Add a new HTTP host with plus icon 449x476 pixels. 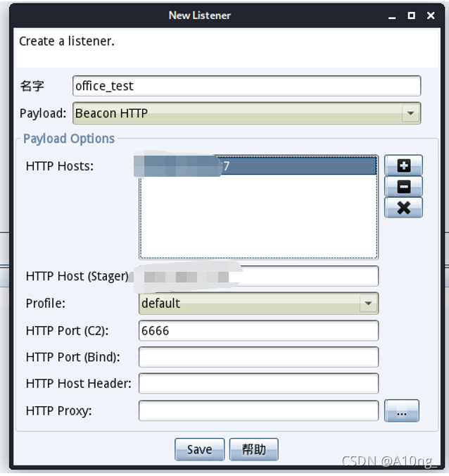coord(403,165)
